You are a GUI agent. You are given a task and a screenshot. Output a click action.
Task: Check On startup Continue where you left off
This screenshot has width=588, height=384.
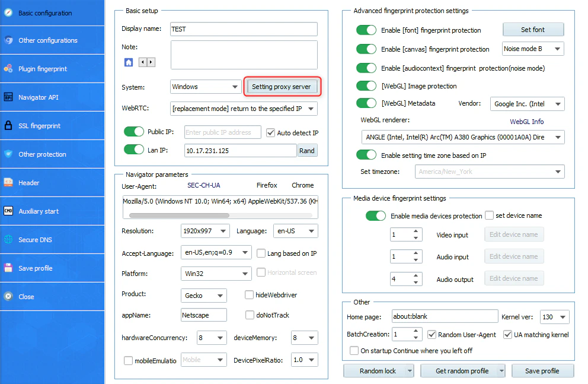tap(354, 350)
